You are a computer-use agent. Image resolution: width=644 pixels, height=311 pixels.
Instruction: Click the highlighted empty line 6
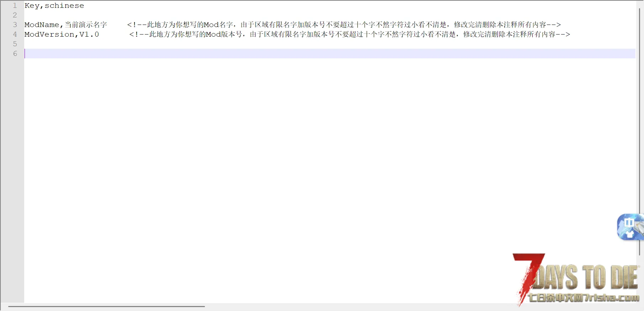320,54
